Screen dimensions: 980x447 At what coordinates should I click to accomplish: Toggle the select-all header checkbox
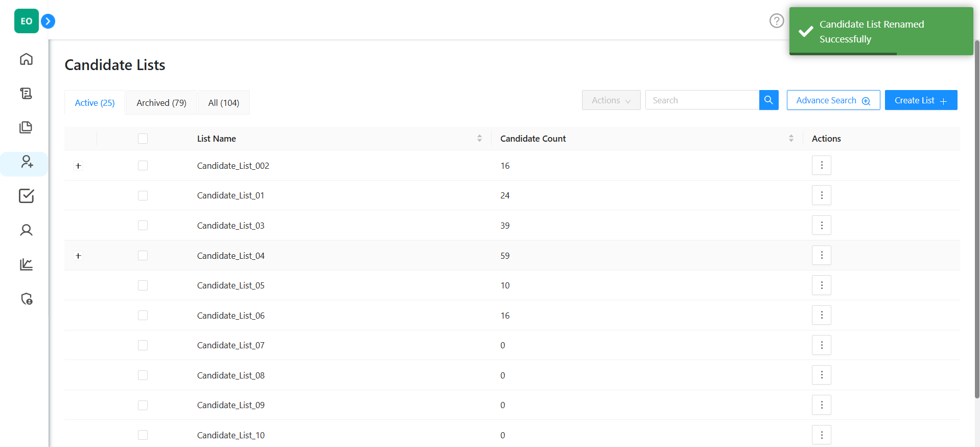coord(143,139)
